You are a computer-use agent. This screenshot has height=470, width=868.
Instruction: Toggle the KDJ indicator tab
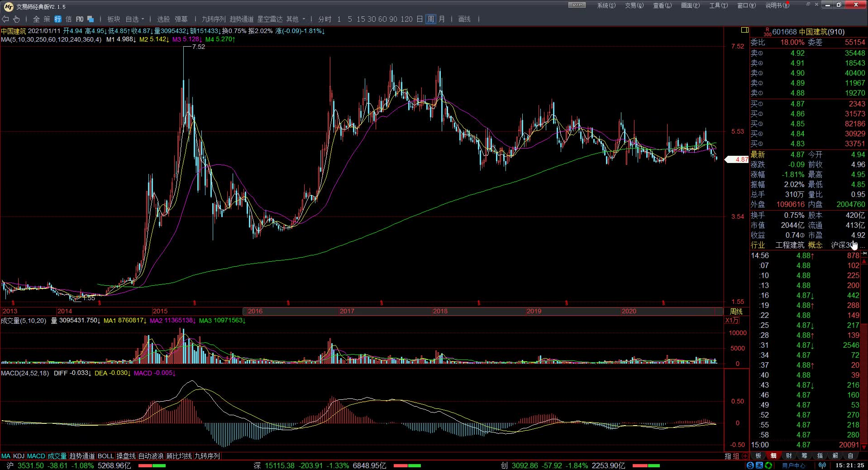(x=19, y=456)
